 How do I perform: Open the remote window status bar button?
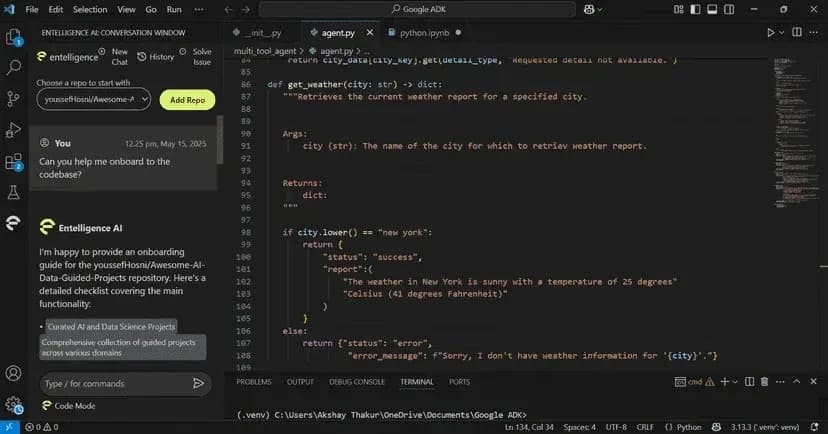(10, 427)
